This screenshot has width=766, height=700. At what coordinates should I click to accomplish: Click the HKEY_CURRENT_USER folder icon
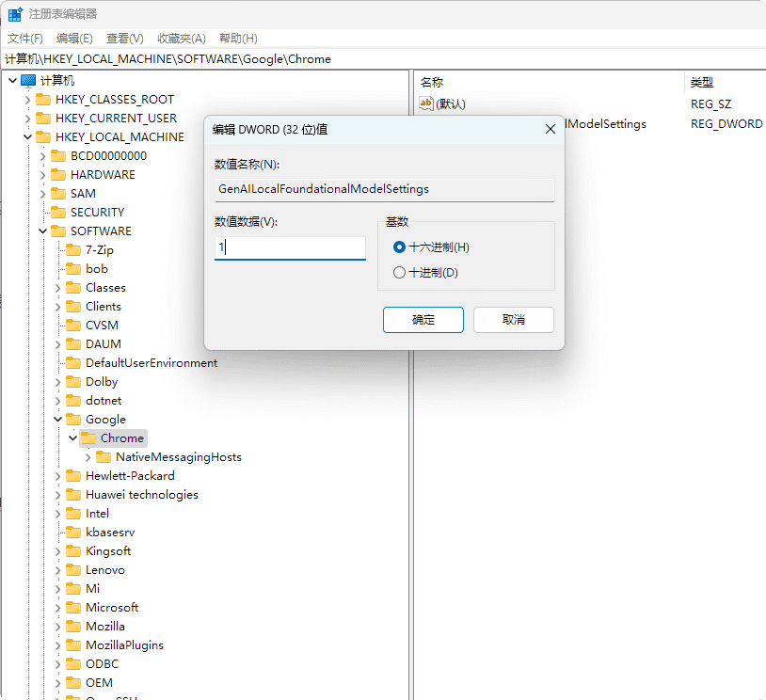[x=43, y=119]
